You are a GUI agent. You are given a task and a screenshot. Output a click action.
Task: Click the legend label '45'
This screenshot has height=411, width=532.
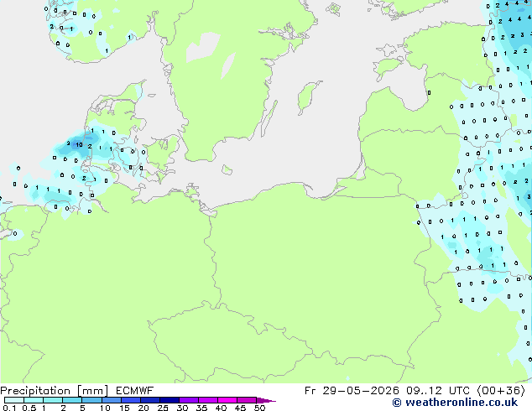[x=240, y=408]
